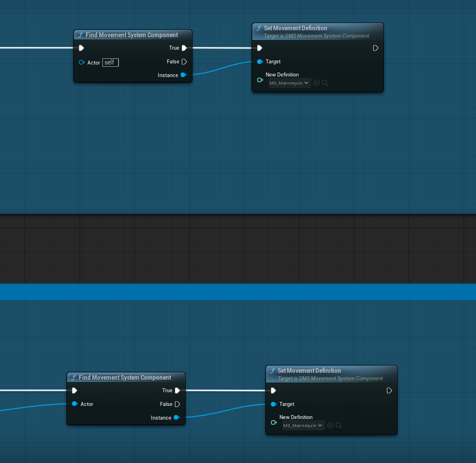The height and width of the screenshot is (463, 476).
Task: Click the New Definition pin on lower Set Movement Definition
Action: [x=274, y=422]
